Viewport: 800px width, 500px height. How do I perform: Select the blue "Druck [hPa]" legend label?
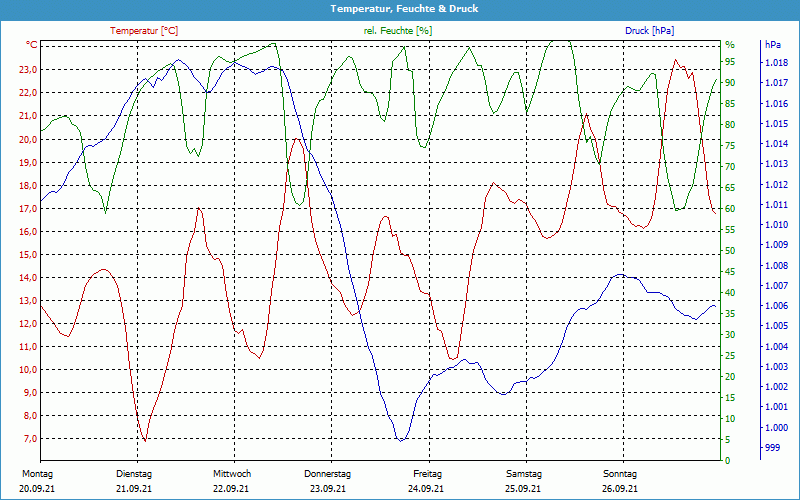(x=651, y=31)
